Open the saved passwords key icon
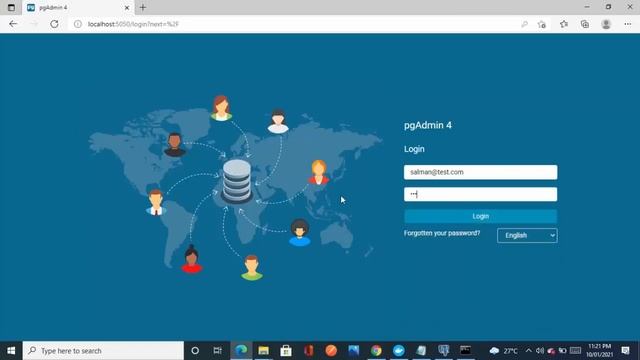640x360 pixels. (x=524, y=24)
